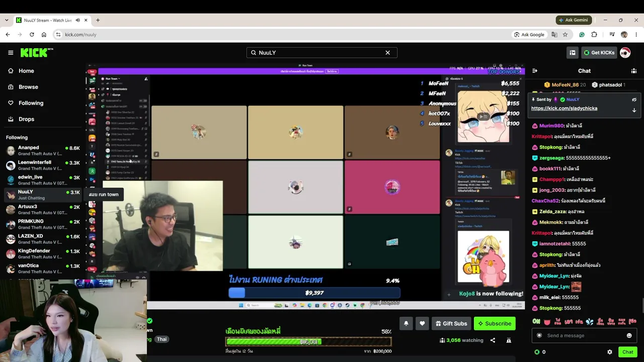The height and width of the screenshot is (362, 644).
Task: Share the stream
Action: point(493,340)
